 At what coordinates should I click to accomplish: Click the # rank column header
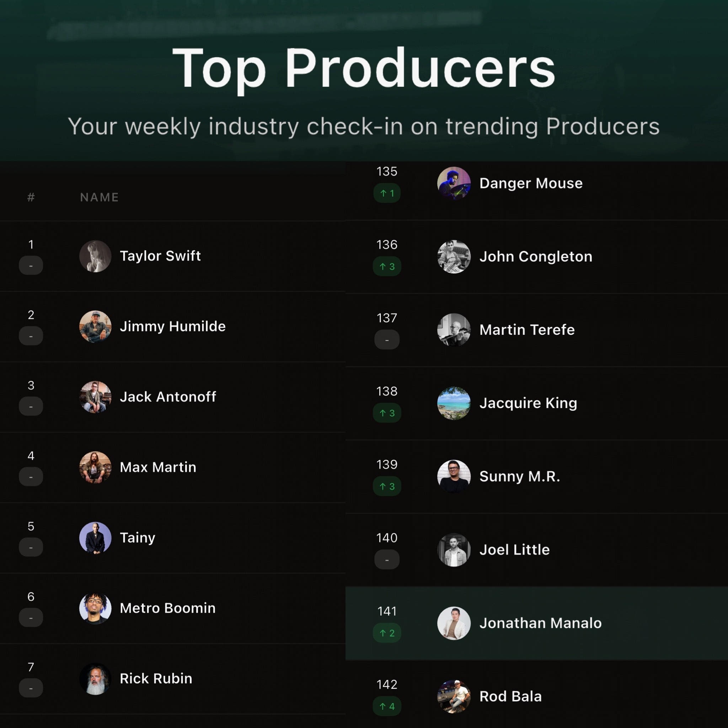(31, 197)
